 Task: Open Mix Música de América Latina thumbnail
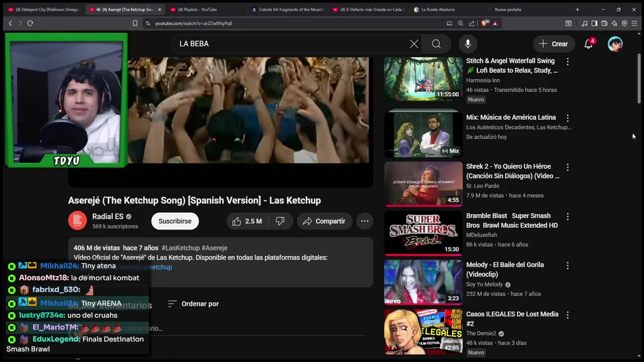pyautogui.click(x=423, y=134)
